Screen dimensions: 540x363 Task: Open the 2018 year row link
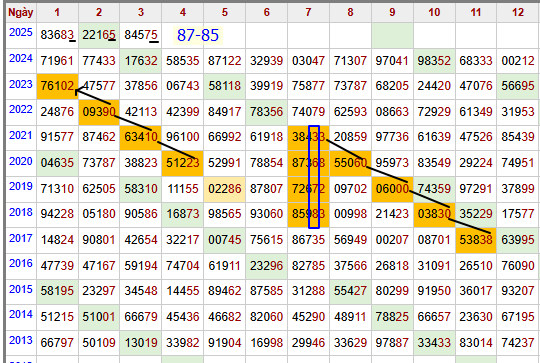pos(21,212)
